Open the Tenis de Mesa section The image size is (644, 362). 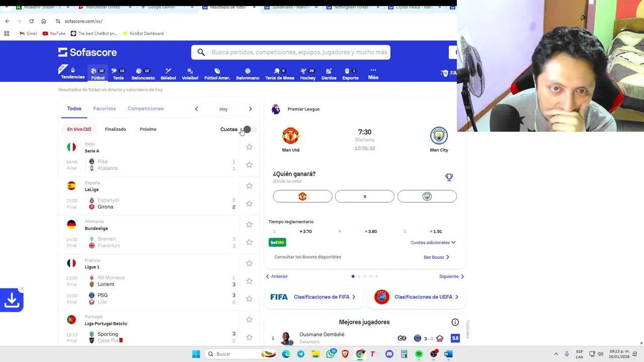tap(279, 73)
